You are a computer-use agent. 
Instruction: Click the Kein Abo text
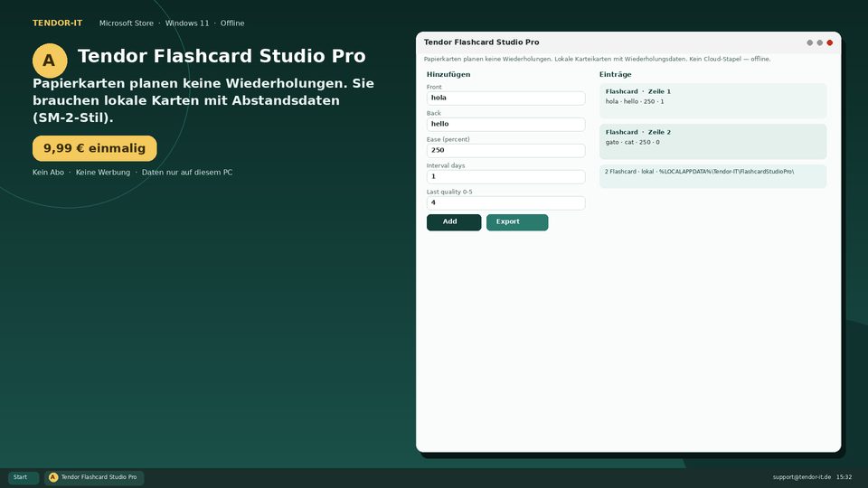pyautogui.click(x=48, y=173)
